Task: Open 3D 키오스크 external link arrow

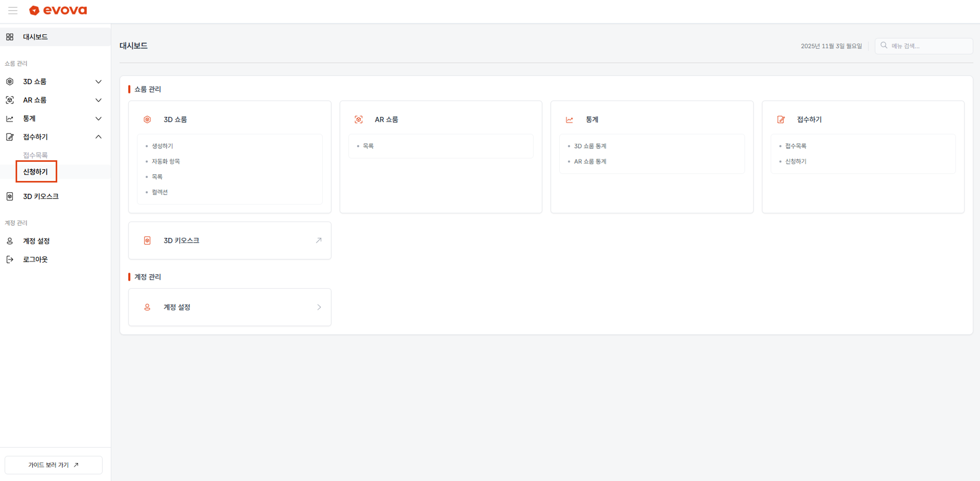Action: point(318,240)
